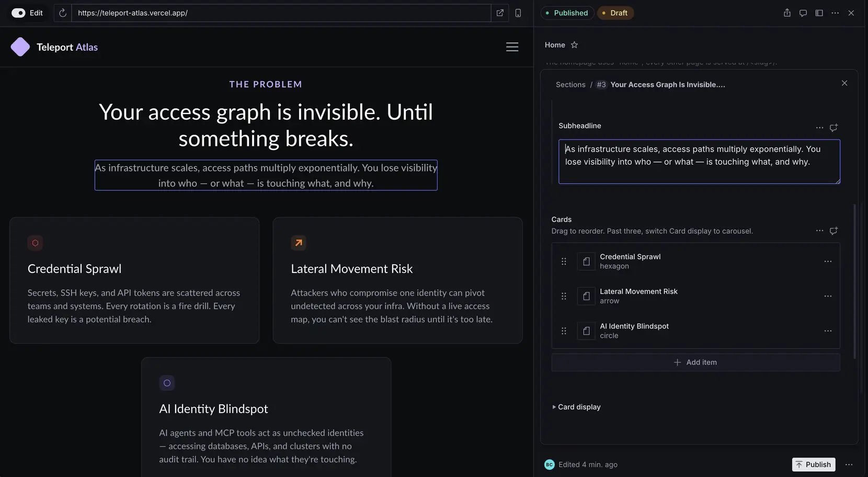Viewport: 868px width, 477px height.
Task: Open the hamburger menu on the site
Action: pos(512,47)
